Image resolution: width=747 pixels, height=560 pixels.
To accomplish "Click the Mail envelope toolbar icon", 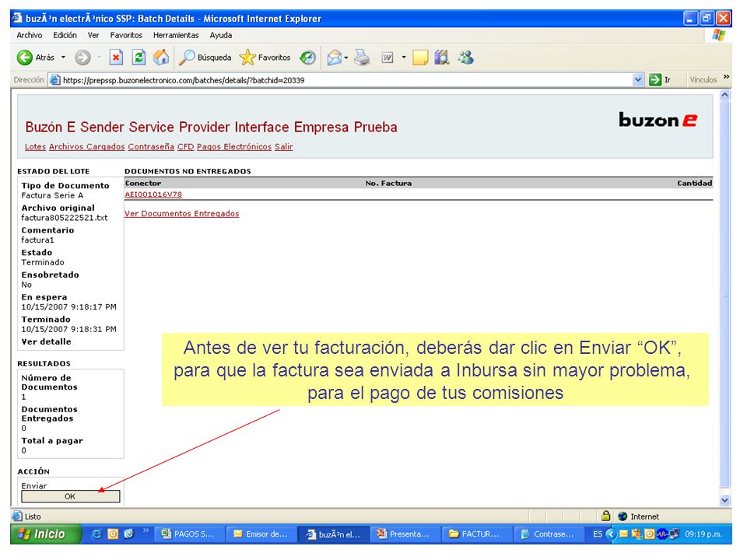I will [335, 58].
